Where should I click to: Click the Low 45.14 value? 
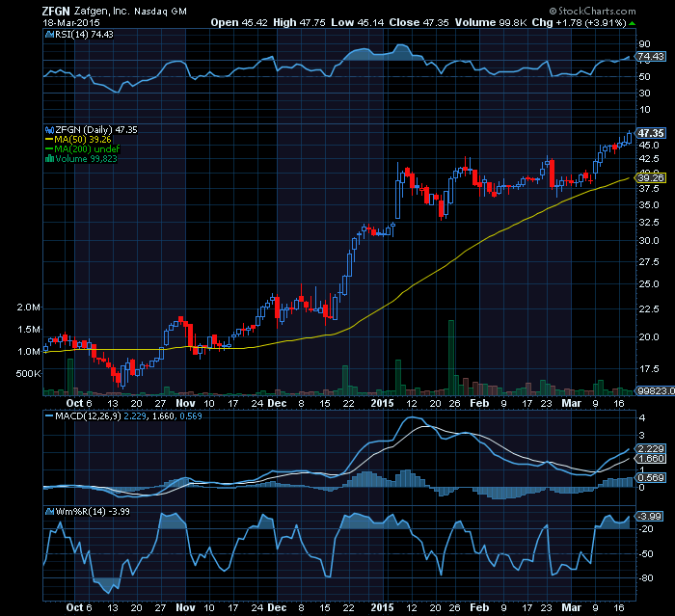358,22
